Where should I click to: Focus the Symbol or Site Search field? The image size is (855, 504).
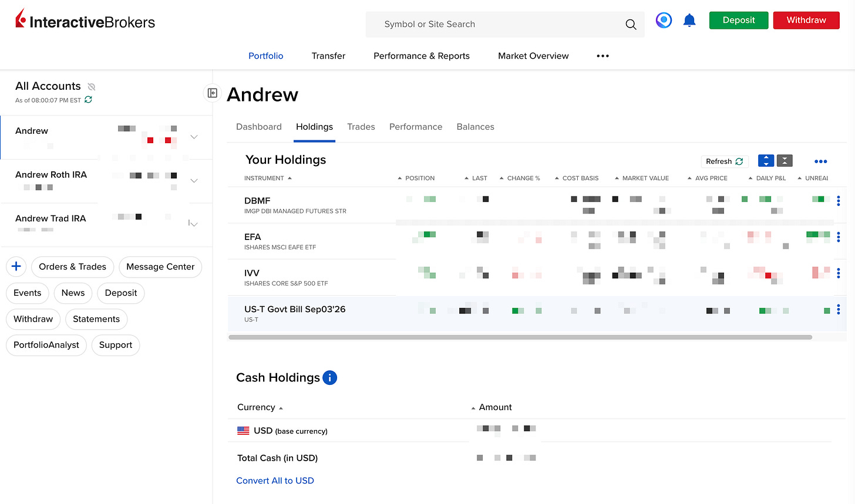pyautogui.click(x=505, y=24)
